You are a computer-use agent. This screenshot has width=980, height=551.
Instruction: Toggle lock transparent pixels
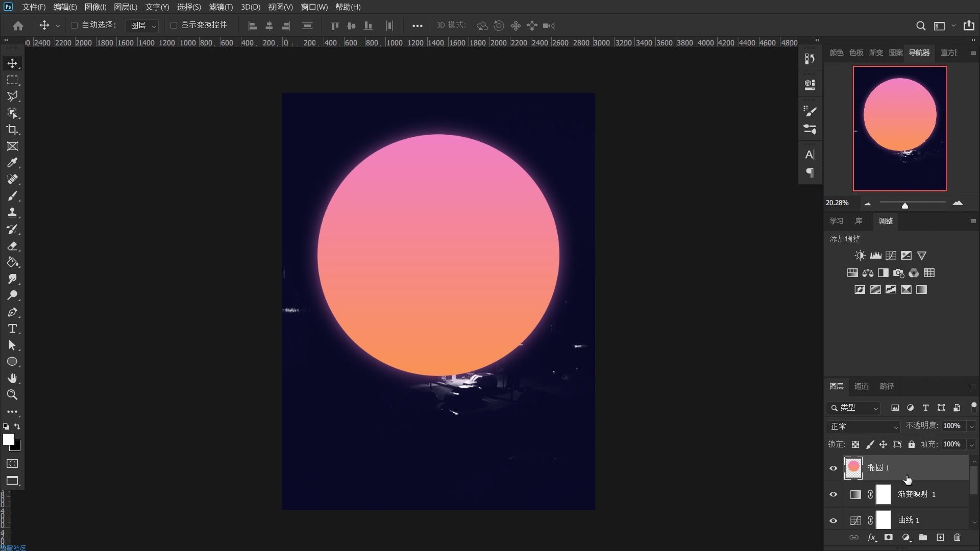[855, 444]
